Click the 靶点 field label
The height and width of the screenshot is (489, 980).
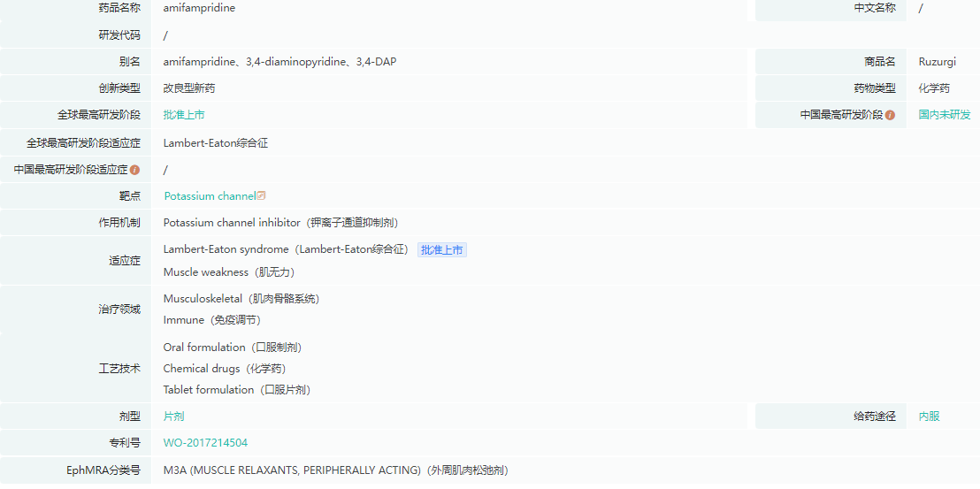[130, 196]
